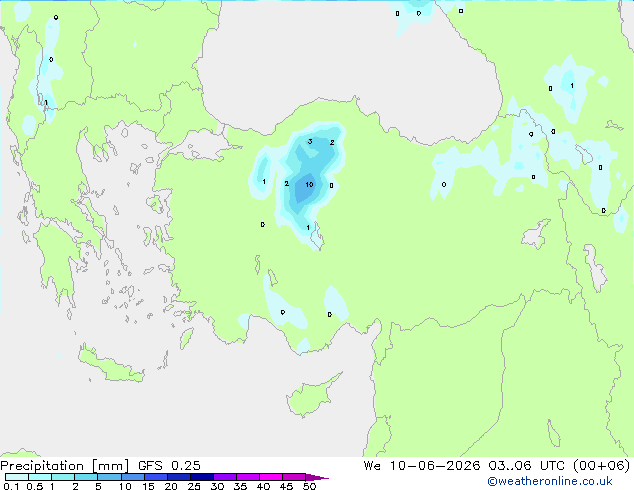Image resolution: width=634 pixels, height=490 pixels.
Task: Click legend tick label '45'
Action: pos(286,486)
